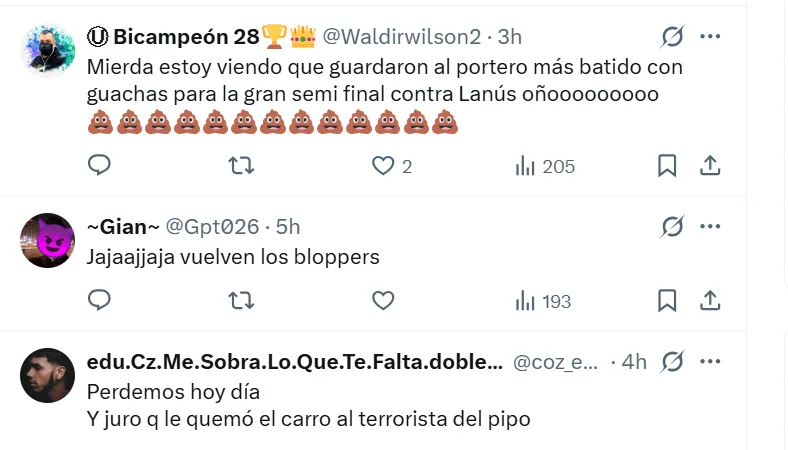
Task: Reply to Gian's bloppers tweet
Action: pyautogui.click(x=99, y=301)
